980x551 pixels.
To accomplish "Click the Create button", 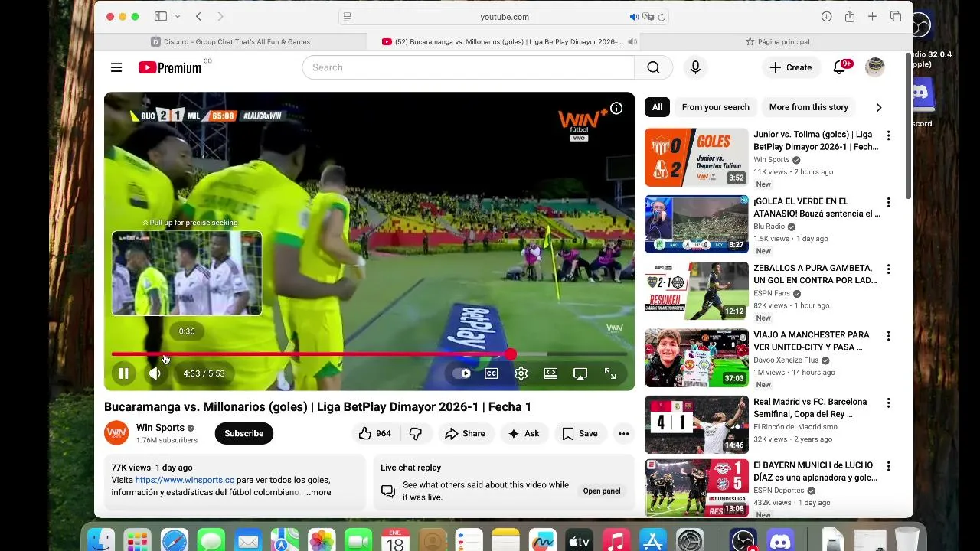I will [791, 67].
